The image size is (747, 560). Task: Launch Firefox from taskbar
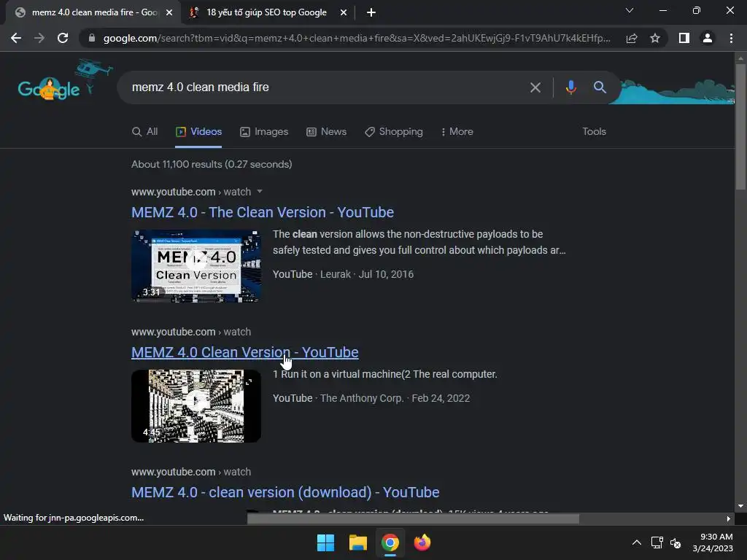[x=422, y=542]
